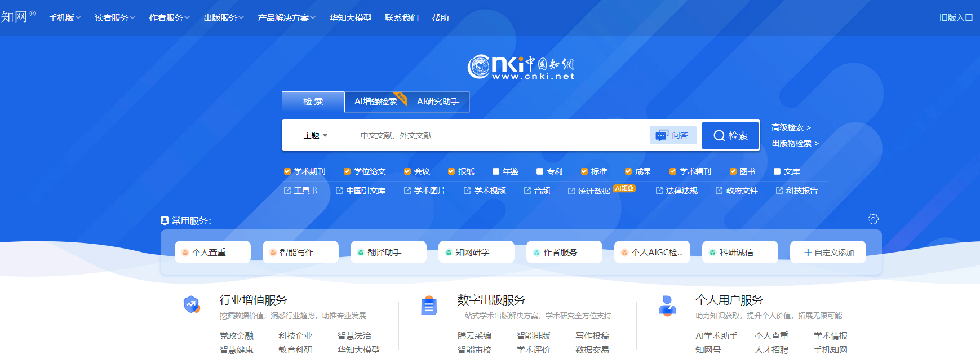The height and width of the screenshot is (363, 980).
Task: Uncheck the 学位论文 checkbox
Action: pos(347,171)
